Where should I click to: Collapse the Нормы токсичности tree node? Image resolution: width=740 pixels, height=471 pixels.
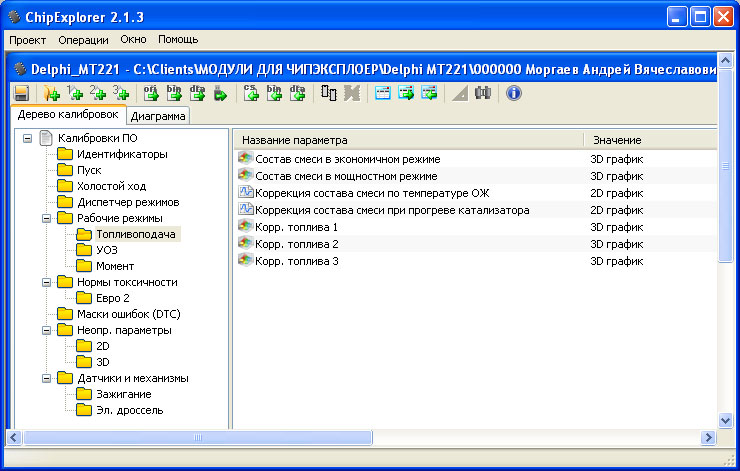(x=46, y=282)
